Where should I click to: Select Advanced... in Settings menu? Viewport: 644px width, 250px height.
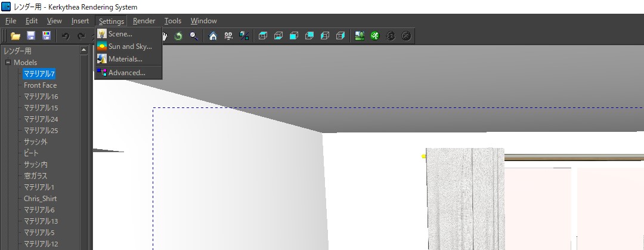coord(126,73)
